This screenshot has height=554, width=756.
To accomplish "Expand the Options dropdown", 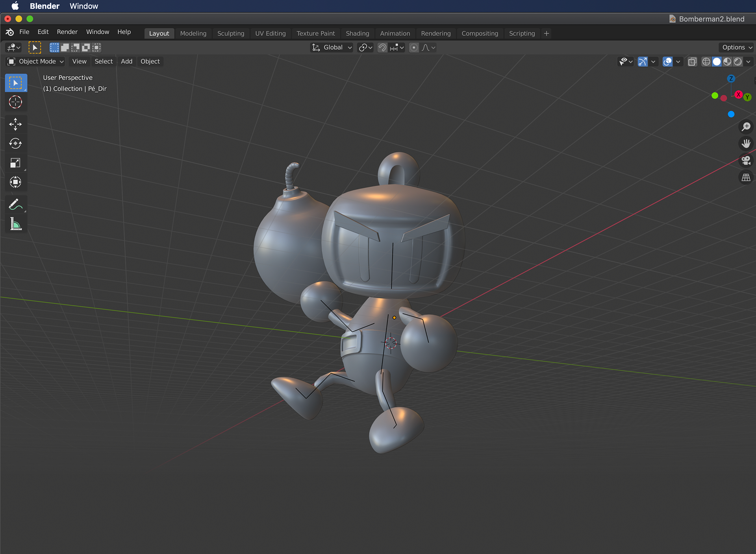I will click(x=737, y=48).
